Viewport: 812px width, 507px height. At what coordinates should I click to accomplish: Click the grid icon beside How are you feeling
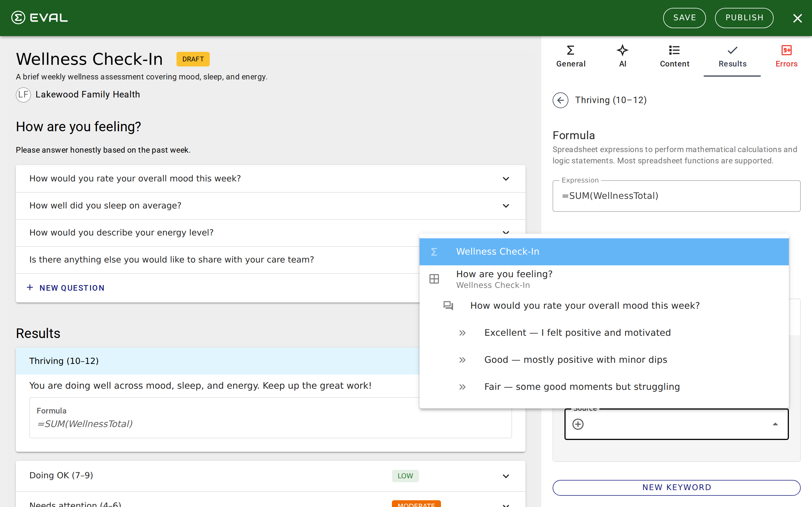pyautogui.click(x=434, y=278)
